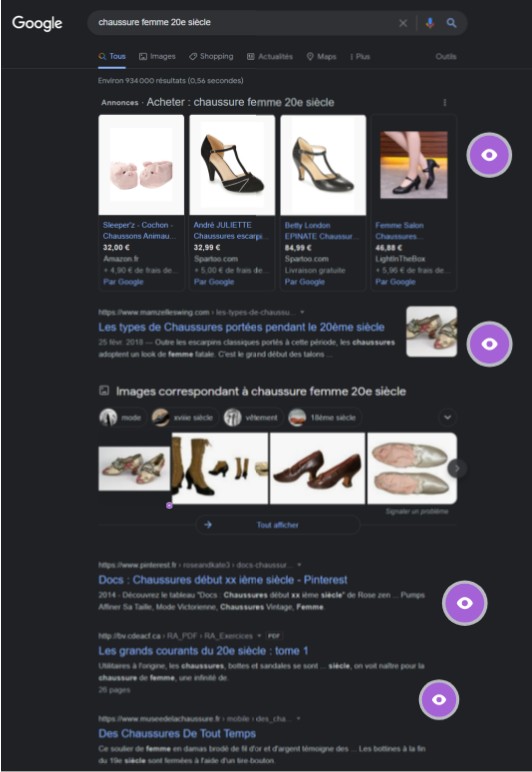
Task: Expand image filter chips chevron
Action: tap(447, 418)
